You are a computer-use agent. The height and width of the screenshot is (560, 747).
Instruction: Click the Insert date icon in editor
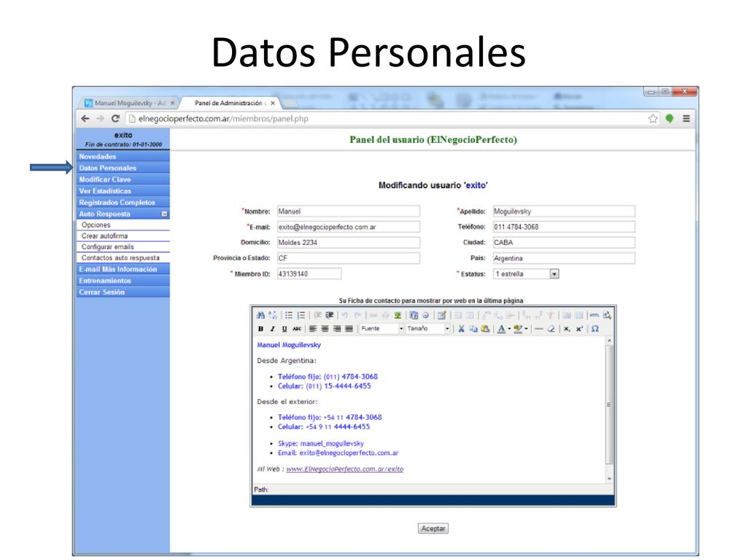414,315
